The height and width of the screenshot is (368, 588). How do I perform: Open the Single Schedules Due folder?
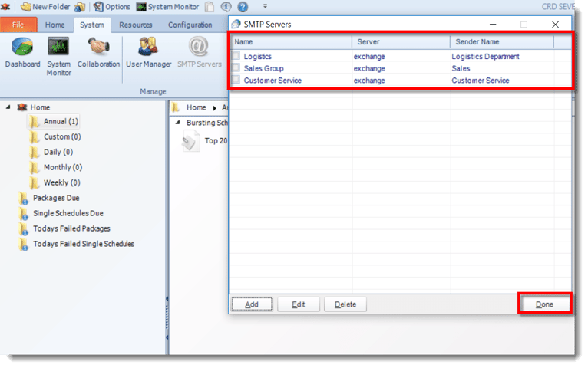pyautogui.click(x=61, y=213)
